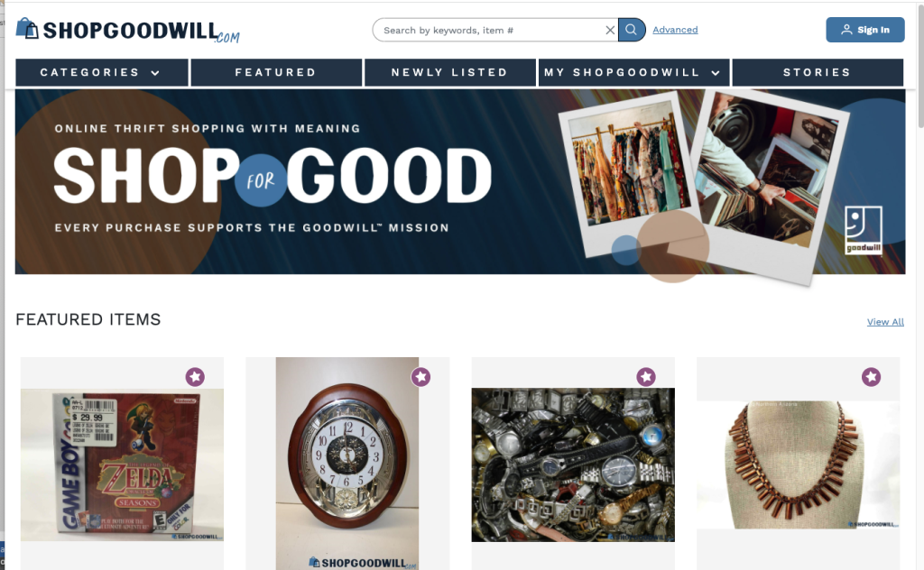The width and height of the screenshot is (924, 570).
Task: Click the ShopGoodwill logo
Action: (128, 31)
